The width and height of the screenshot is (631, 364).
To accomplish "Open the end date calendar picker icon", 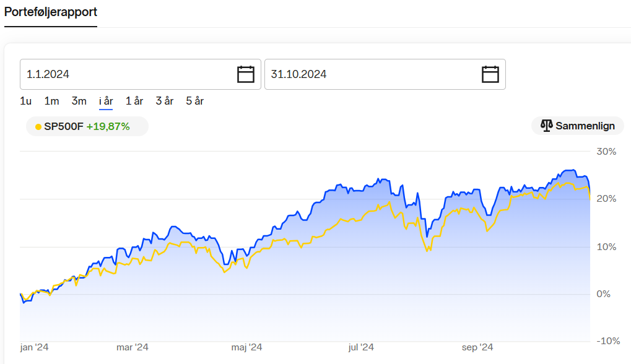I will (x=490, y=74).
